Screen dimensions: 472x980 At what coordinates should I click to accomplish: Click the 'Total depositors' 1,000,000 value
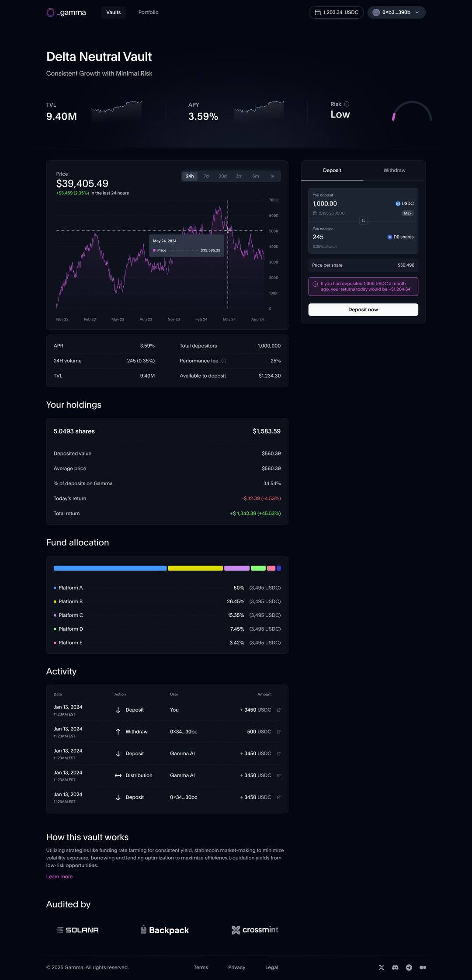(269, 346)
